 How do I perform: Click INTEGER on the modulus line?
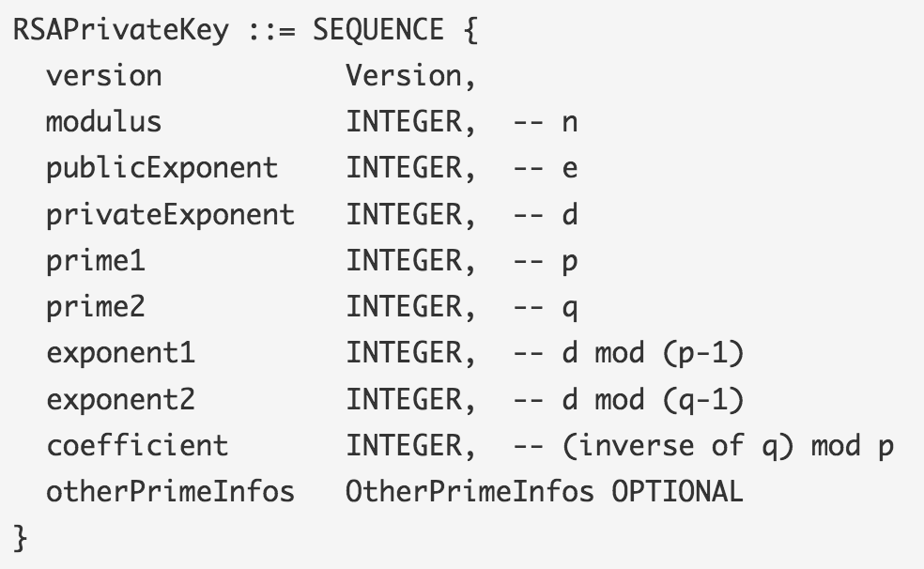(406, 122)
